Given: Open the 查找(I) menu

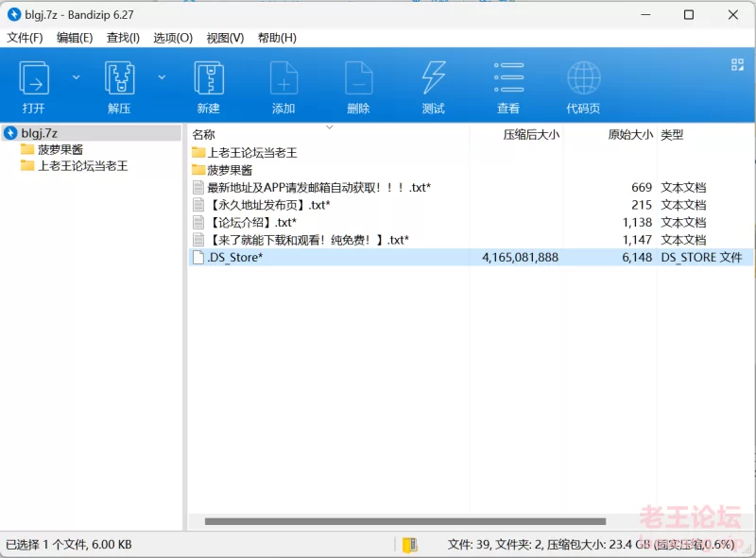Looking at the screenshot, I should coord(123,38).
